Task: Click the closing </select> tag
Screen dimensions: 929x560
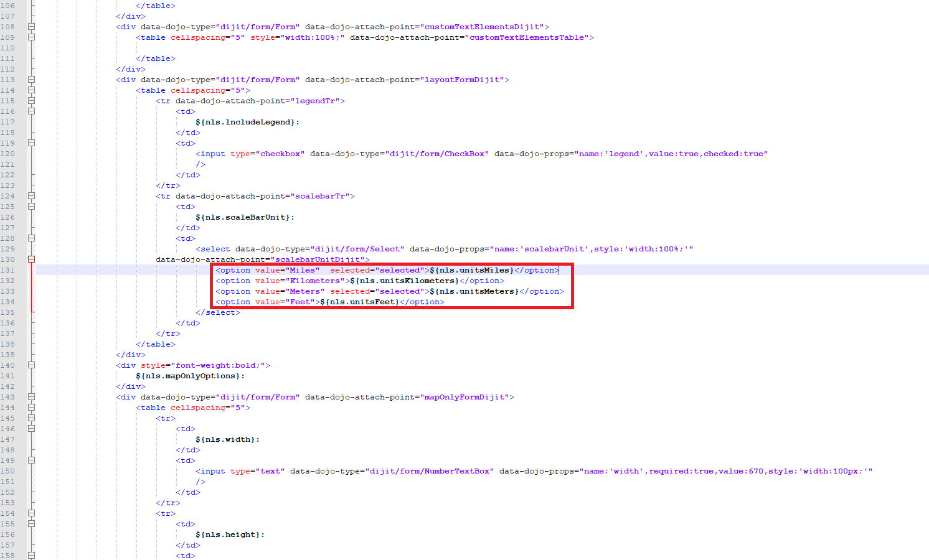Action: tap(218, 312)
